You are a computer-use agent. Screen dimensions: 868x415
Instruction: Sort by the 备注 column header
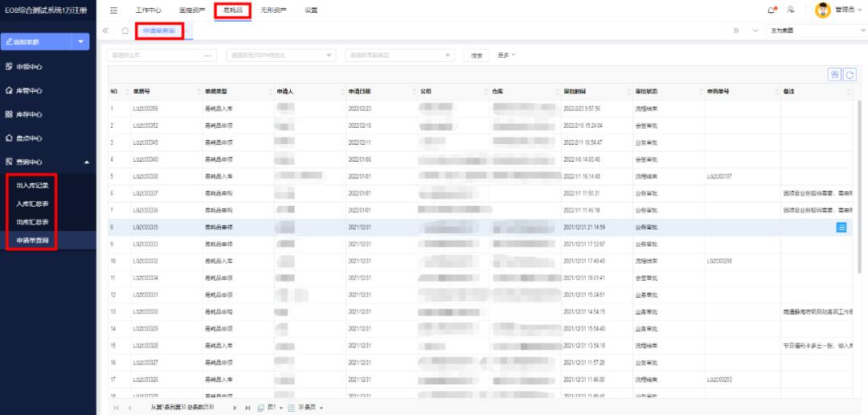[x=788, y=92]
